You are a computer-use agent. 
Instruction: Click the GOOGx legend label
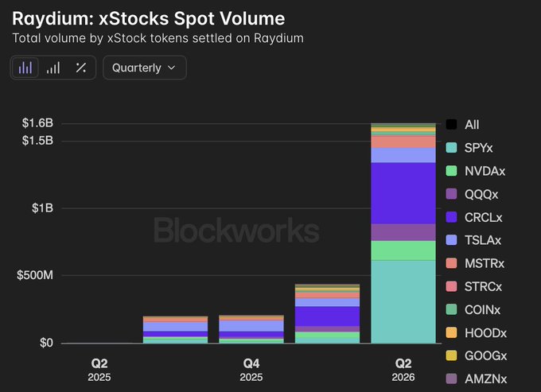(486, 355)
